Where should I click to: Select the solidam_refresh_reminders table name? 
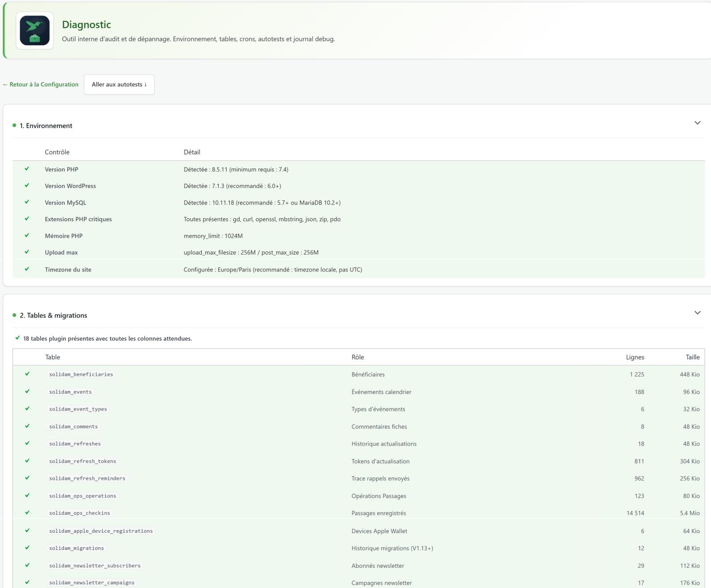pos(87,478)
